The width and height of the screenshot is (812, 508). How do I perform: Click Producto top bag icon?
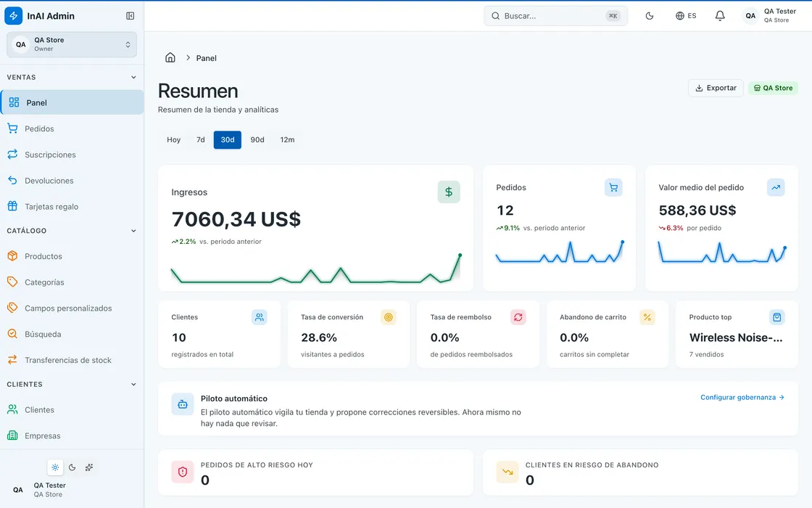(776, 317)
